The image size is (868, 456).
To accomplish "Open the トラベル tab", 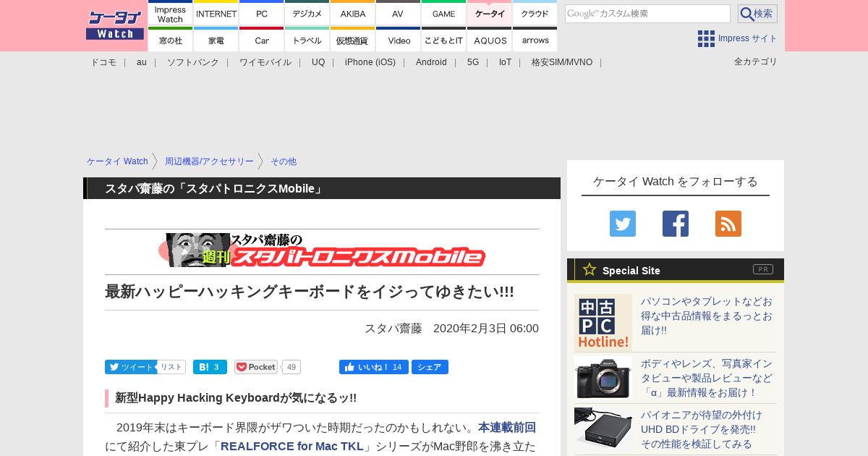I will point(307,39).
